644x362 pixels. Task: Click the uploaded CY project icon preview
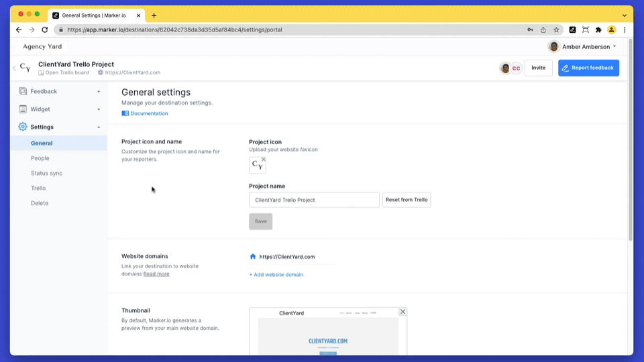click(257, 165)
